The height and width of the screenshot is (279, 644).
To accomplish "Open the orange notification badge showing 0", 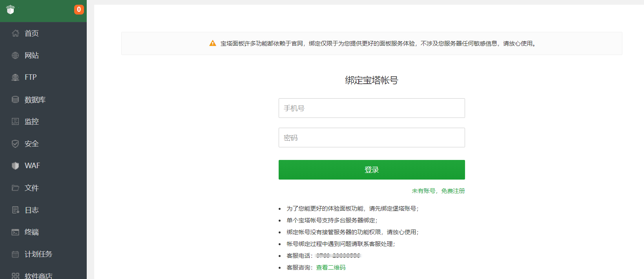I will click(79, 9).
